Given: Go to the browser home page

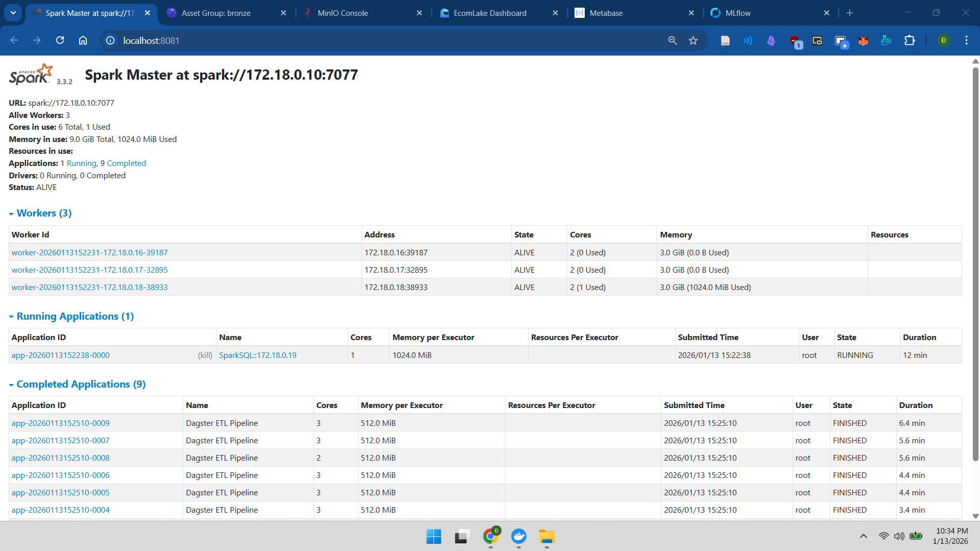Looking at the screenshot, I should pyautogui.click(x=83, y=40).
